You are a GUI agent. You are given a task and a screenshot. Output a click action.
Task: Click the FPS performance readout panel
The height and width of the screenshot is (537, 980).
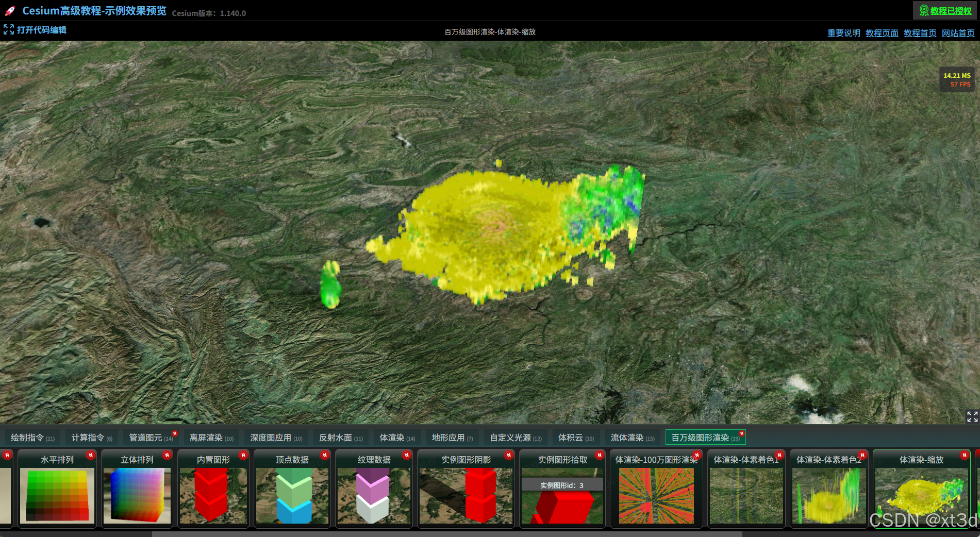coord(957,80)
